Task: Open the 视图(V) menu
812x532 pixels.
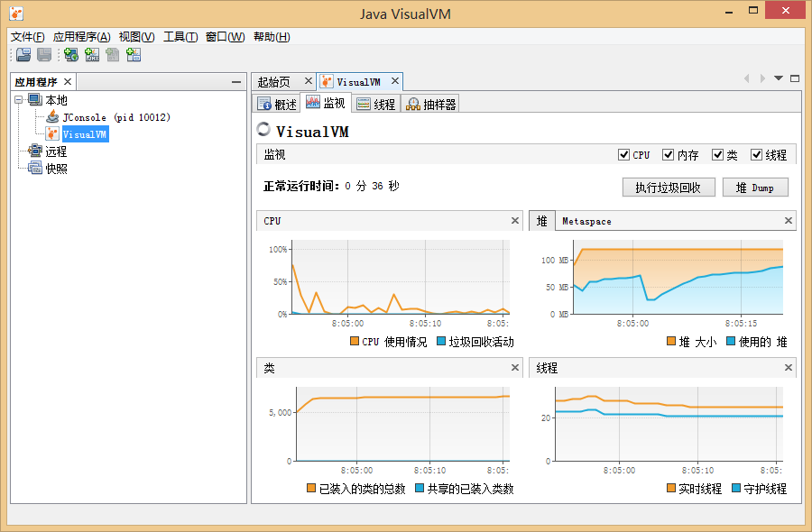Action: (137, 37)
